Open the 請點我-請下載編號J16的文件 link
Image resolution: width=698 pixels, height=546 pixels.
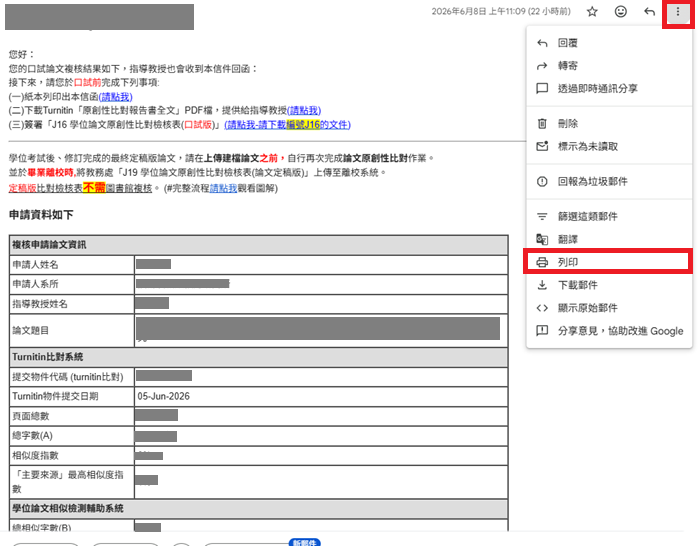(288, 125)
